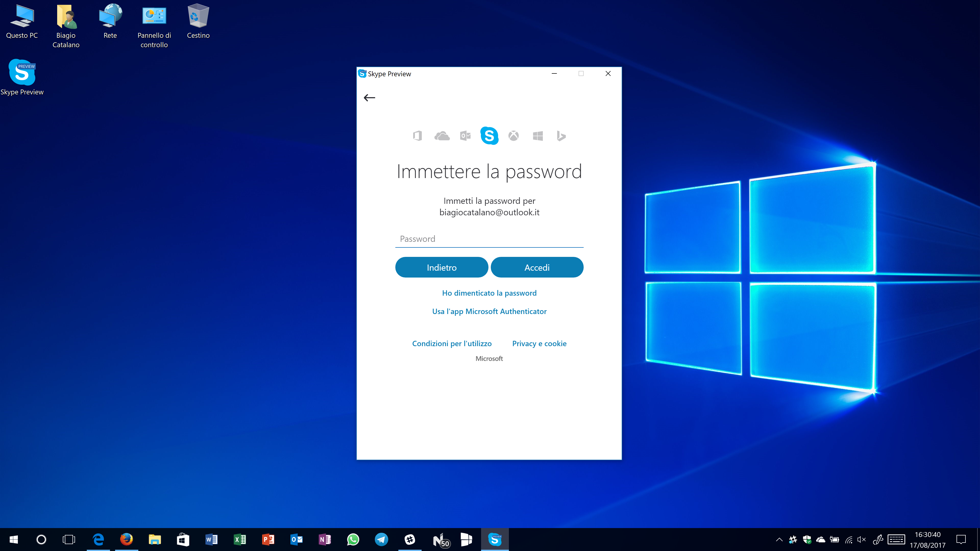Open Ho dimenticato la password link
This screenshot has width=980, height=551.
point(489,293)
